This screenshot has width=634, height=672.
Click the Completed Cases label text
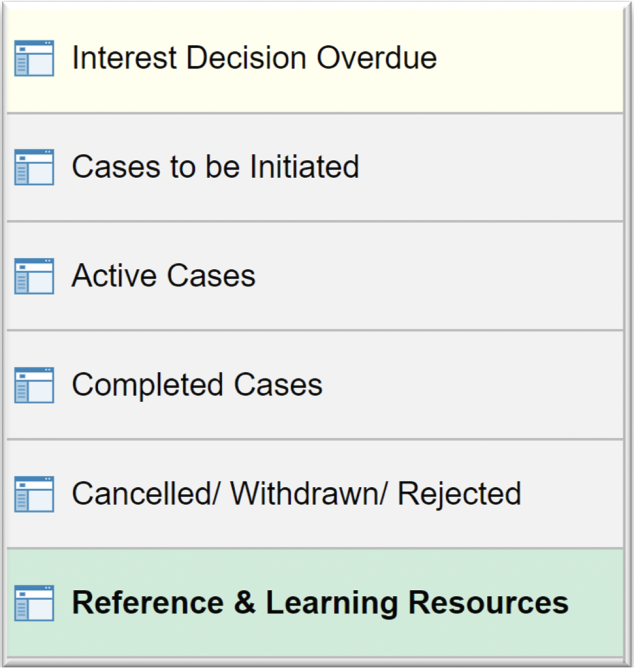pos(196,385)
